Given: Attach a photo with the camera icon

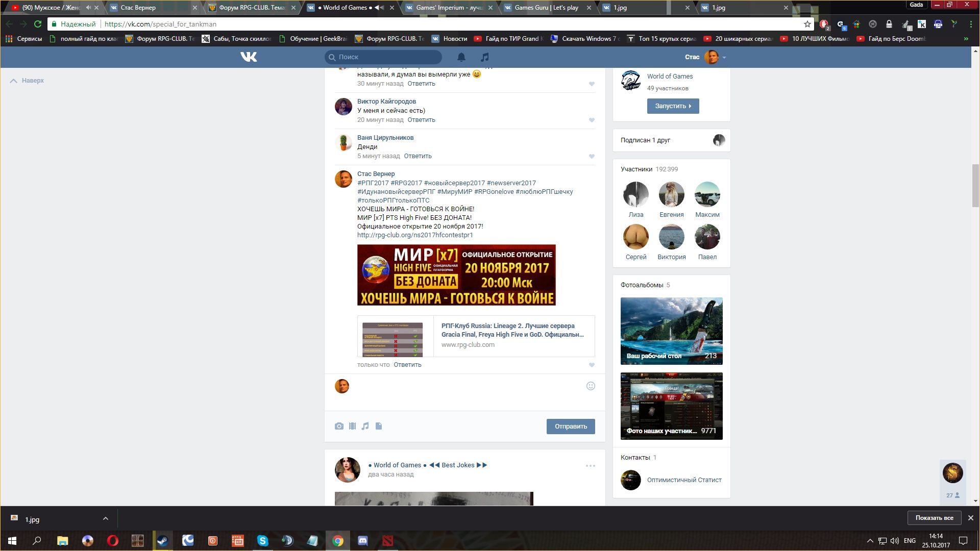Looking at the screenshot, I should [339, 426].
